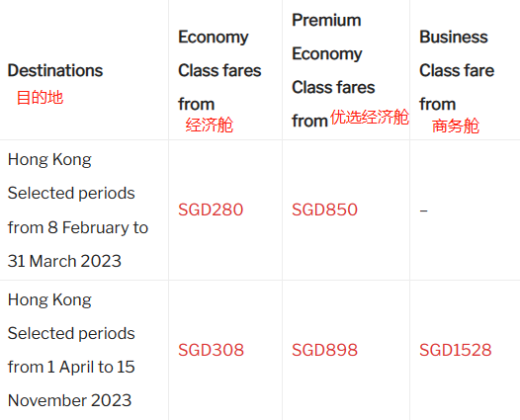Viewport: 520px width, 420px height.
Task: Click the red 目的地 annotation
Action: click(40, 98)
